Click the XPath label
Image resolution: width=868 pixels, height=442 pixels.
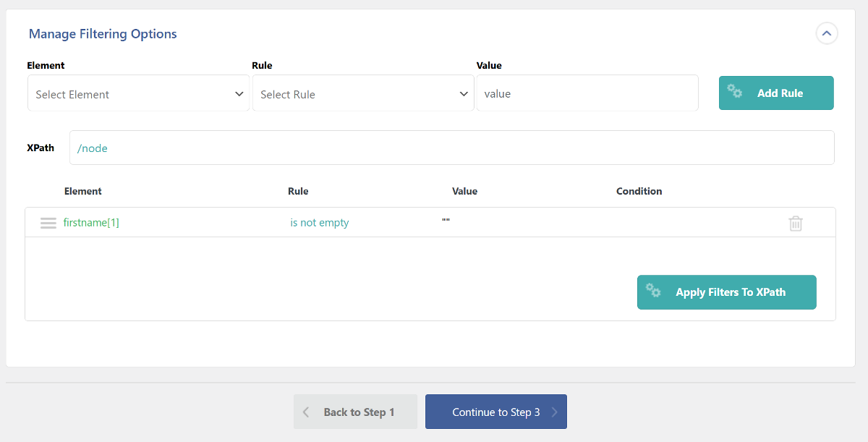click(41, 148)
